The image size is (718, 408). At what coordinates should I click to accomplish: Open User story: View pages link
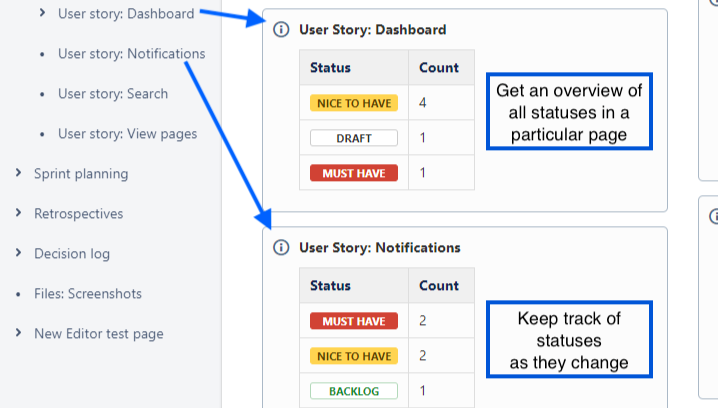[x=127, y=133]
